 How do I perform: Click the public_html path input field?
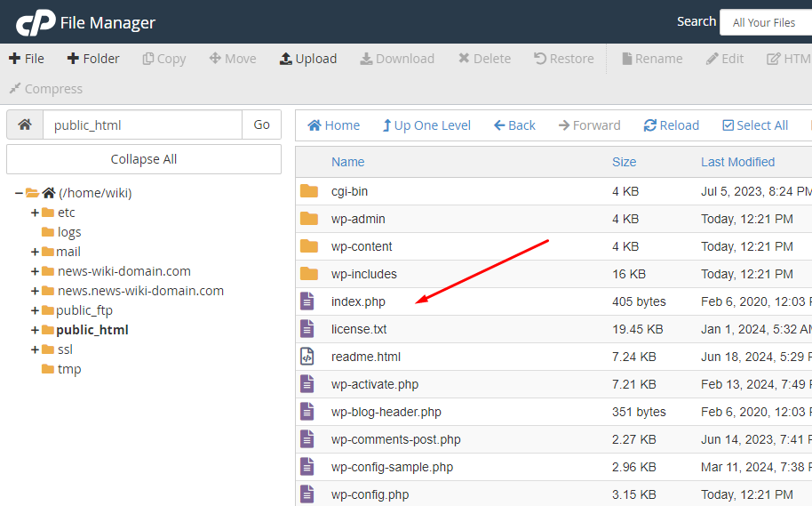[x=142, y=124]
